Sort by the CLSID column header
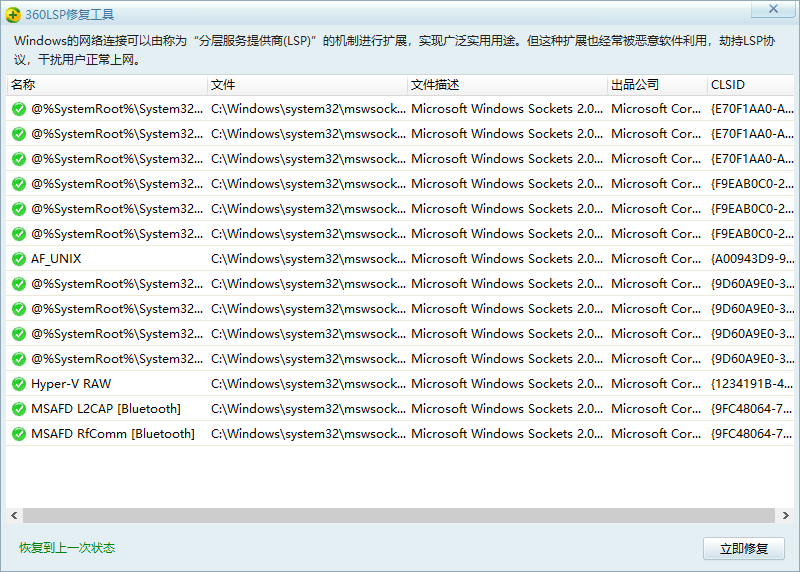 751,85
